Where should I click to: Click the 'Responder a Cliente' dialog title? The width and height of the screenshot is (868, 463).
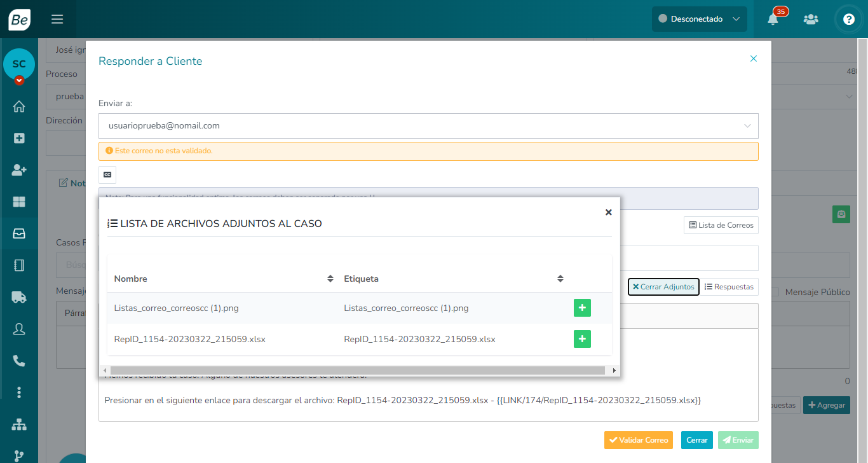tap(150, 61)
